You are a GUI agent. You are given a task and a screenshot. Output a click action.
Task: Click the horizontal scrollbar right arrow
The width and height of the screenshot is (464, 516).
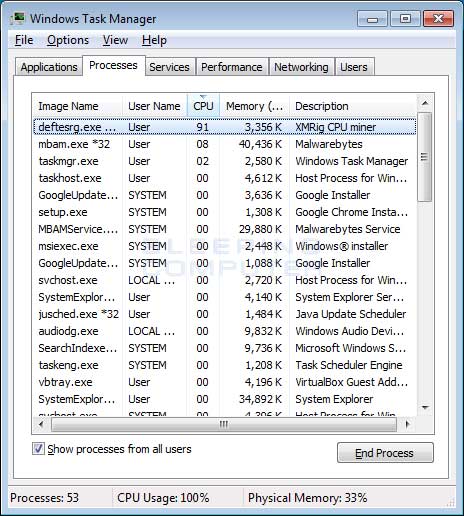pyautogui.click(x=407, y=424)
